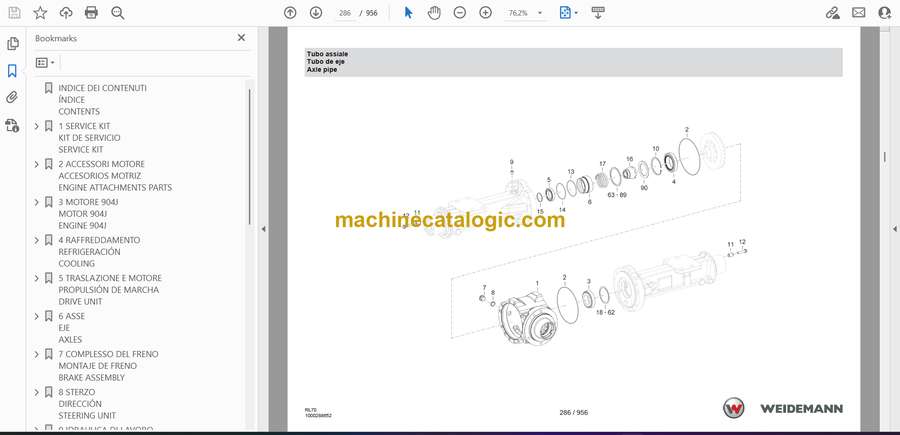Expand the 6 ASSE bookmark node

pyautogui.click(x=37, y=316)
